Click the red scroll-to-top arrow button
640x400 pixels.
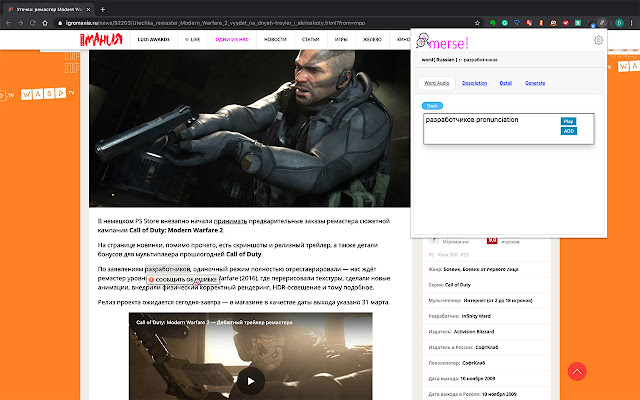coord(577,371)
